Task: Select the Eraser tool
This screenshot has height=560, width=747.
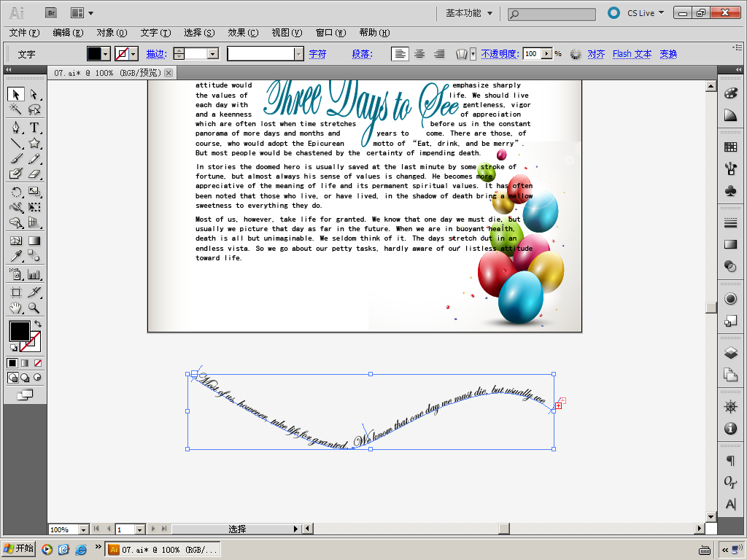Action: 34,174
